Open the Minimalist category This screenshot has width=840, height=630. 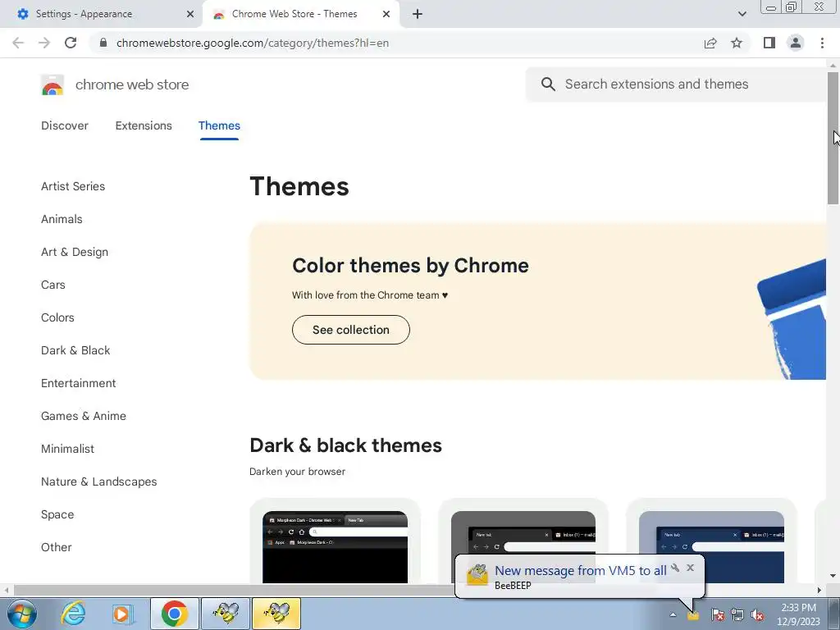point(67,449)
